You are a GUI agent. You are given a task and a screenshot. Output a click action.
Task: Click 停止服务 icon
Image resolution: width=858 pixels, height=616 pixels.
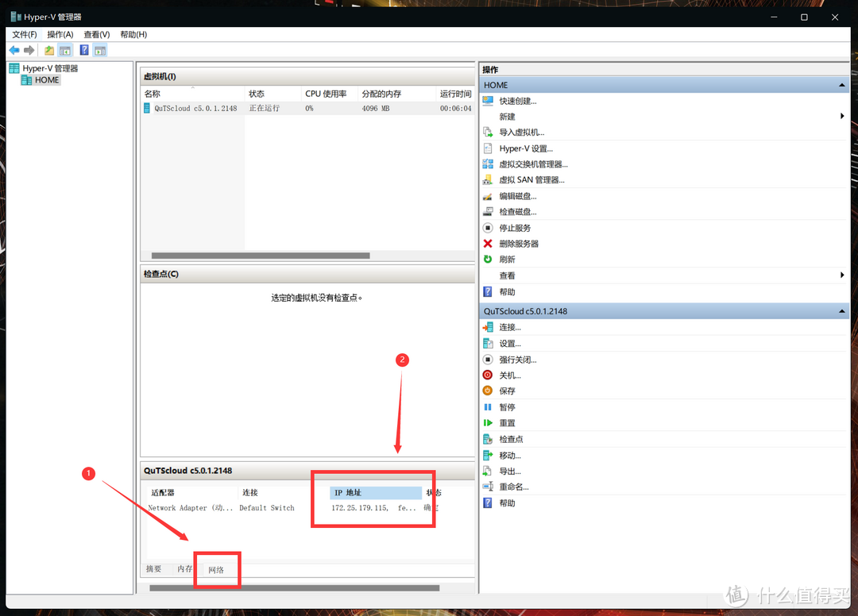(x=488, y=227)
